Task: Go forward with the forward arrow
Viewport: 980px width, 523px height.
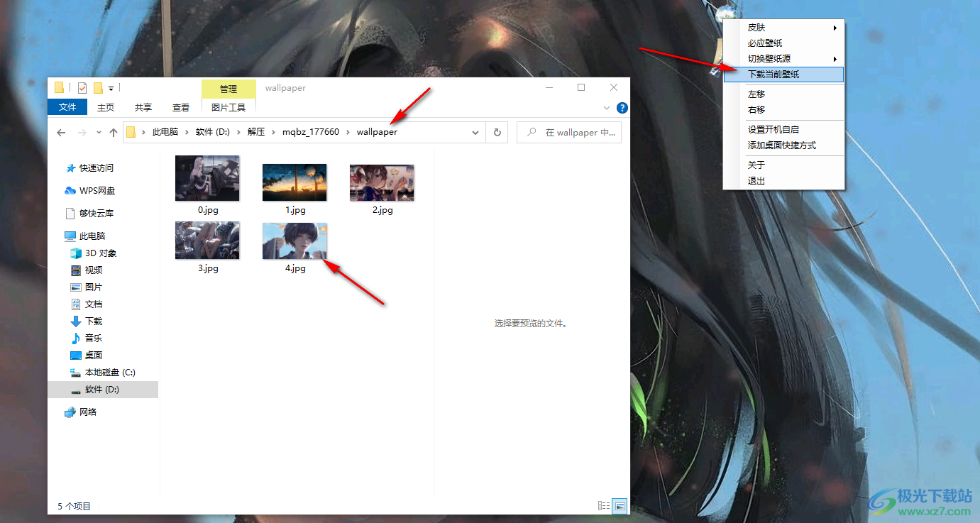Action: [82, 133]
